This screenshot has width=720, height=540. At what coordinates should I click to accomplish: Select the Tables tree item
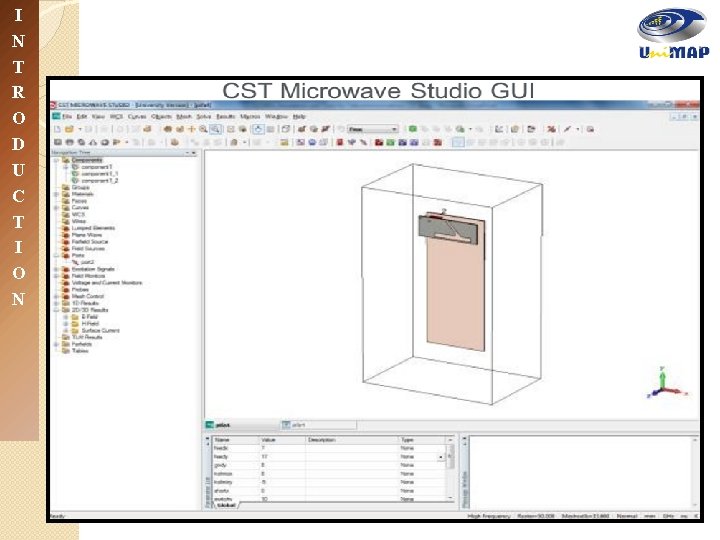click(x=80, y=351)
